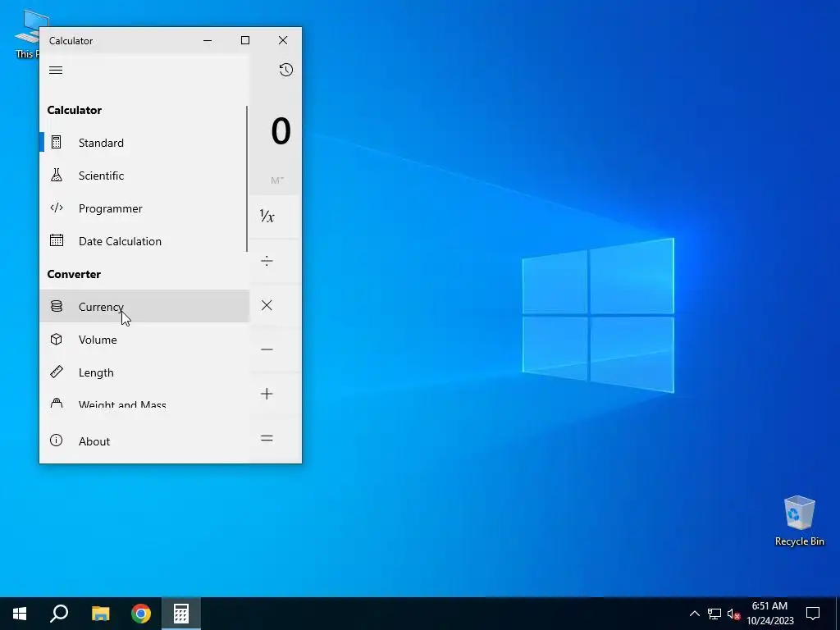The image size is (840, 630).
Task: Open the Currency converter
Action: coord(144,307)
